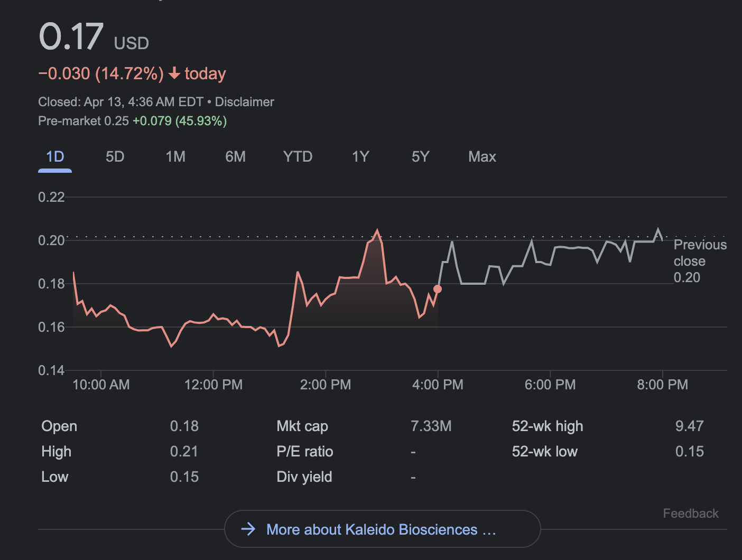Select the 1D time range tab
The width and height of the screenshot is (742, 560).
click(55, 157)
